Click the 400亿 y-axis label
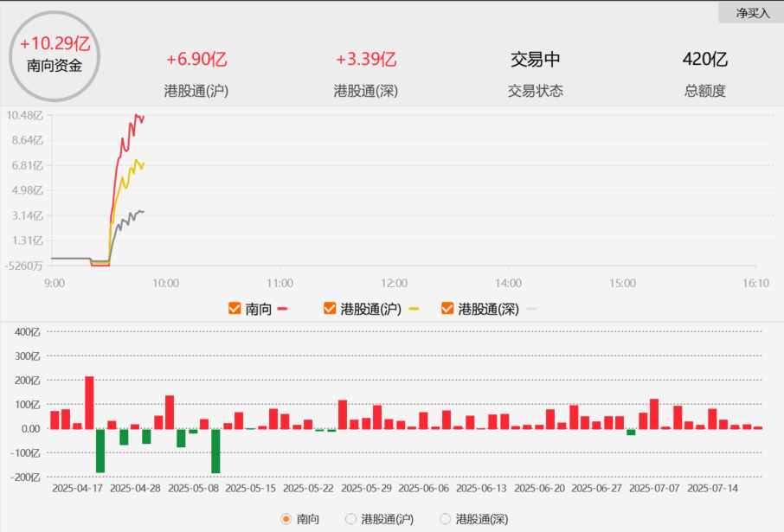The width and height of the screenshot is (784, 532). [x=28, y=332]
